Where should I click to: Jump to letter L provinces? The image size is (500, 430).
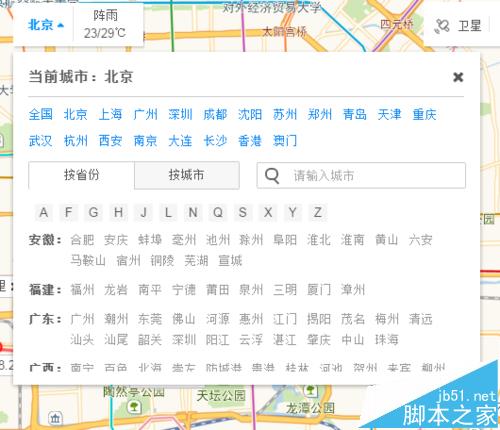168,212
